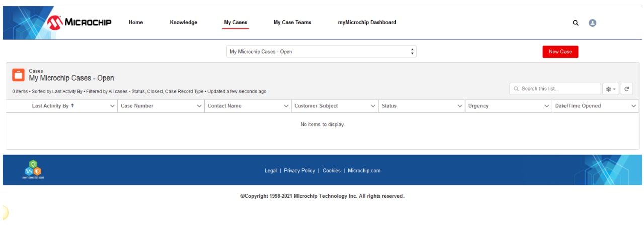Screen dimensions: 644x230
Task: Expand Case Number column menu chevron
Action: click(199, 106)
